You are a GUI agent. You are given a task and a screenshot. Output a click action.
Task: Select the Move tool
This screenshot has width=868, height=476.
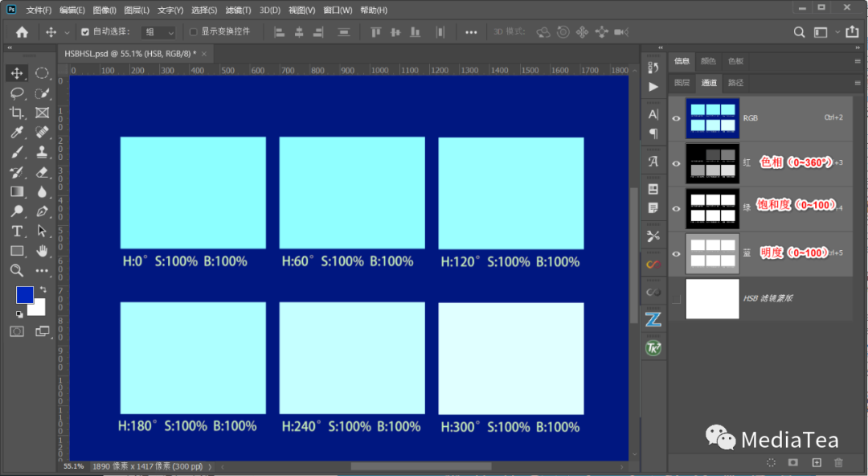tap(17, 73)
